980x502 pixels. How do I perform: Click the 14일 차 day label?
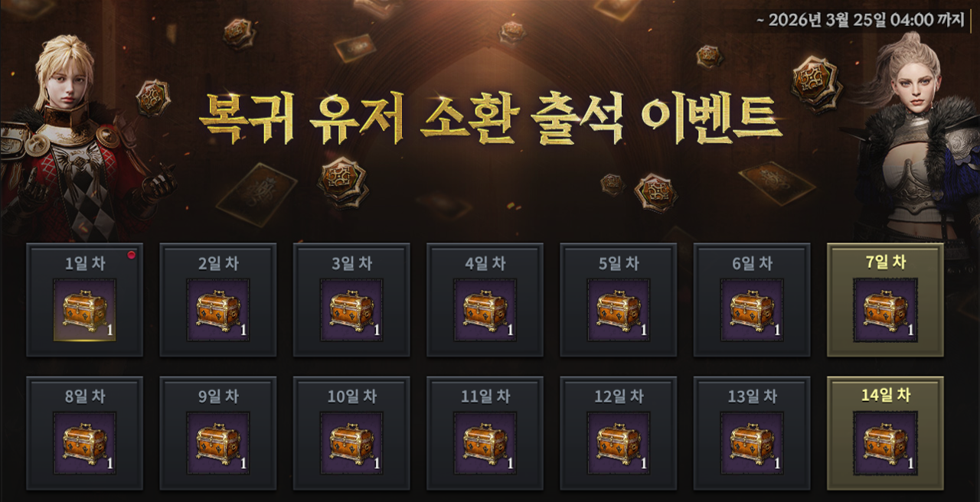click(x=886, y=396)
